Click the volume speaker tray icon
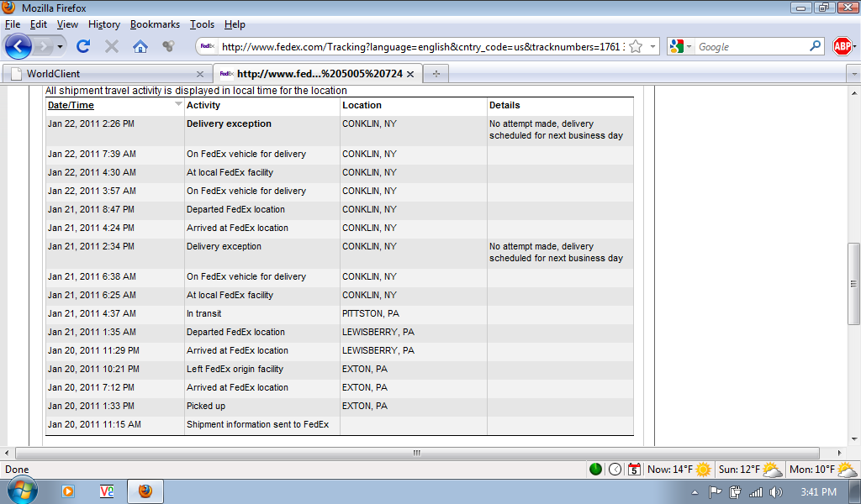The height and width of the screenshot is (504, 861). 776,492
